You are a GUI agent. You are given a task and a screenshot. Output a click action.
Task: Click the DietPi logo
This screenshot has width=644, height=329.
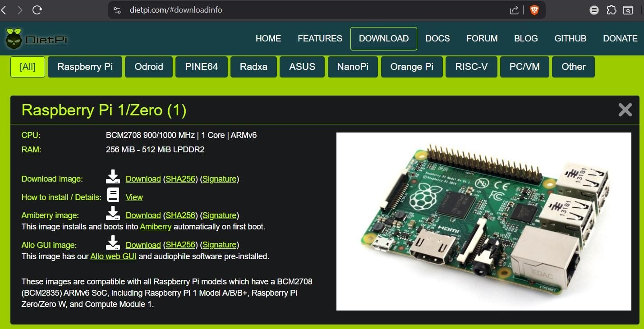[37, 39]
